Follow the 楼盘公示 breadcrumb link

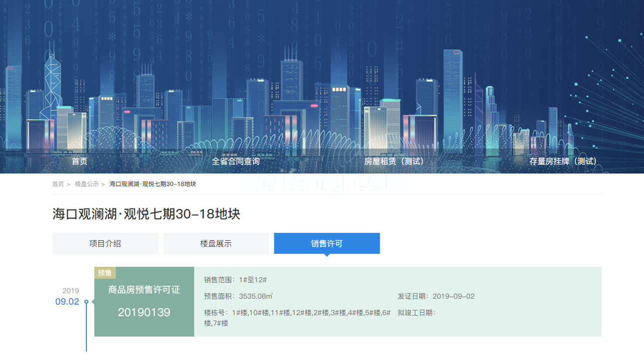87,184
